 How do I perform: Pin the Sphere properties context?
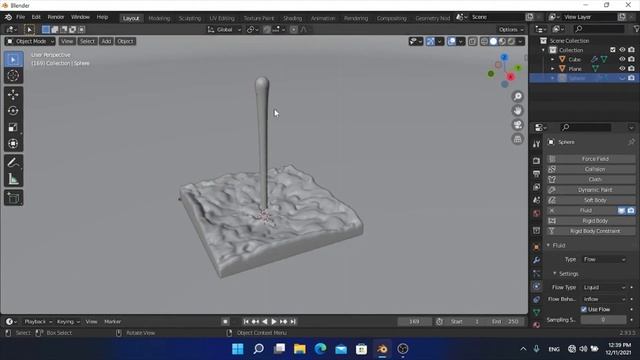tap(631, 142)
